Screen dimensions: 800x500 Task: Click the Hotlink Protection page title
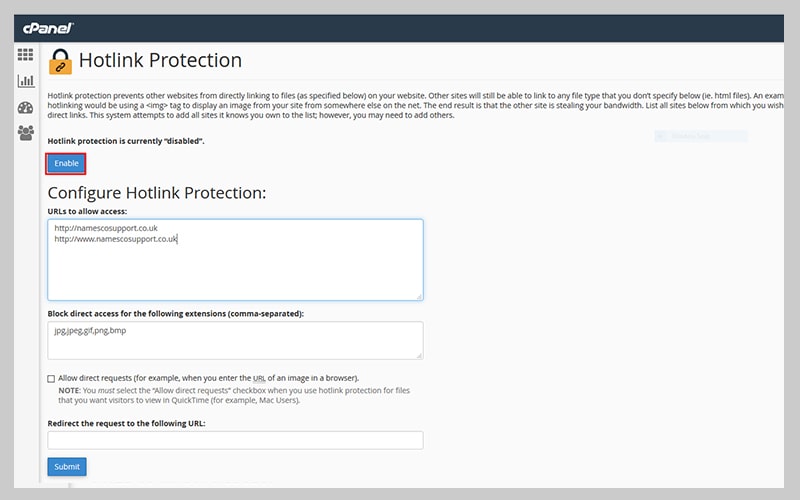point(160,60)
